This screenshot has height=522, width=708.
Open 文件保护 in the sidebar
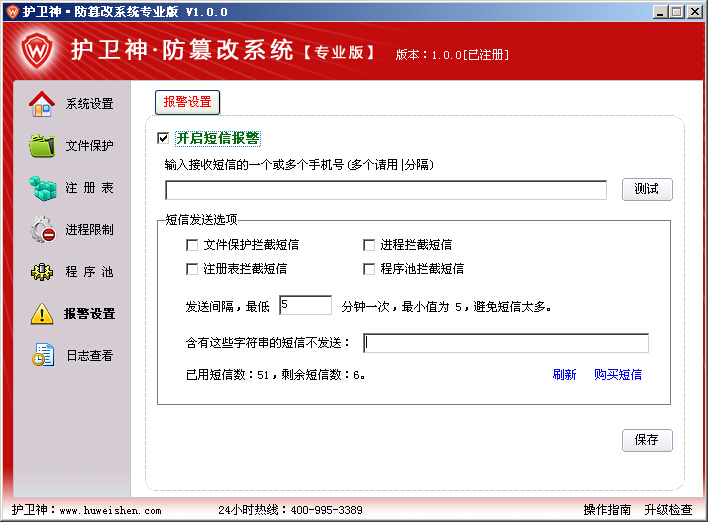(x=89, y=145)
